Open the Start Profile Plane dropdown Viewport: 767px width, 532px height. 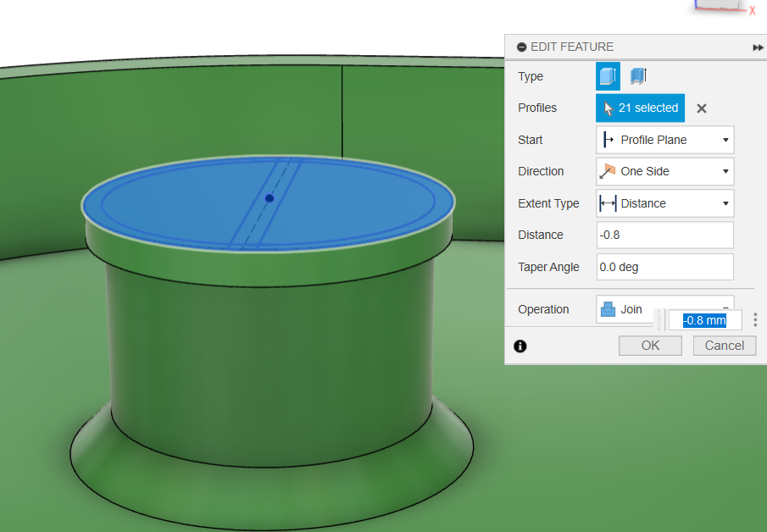click(665, 140)
